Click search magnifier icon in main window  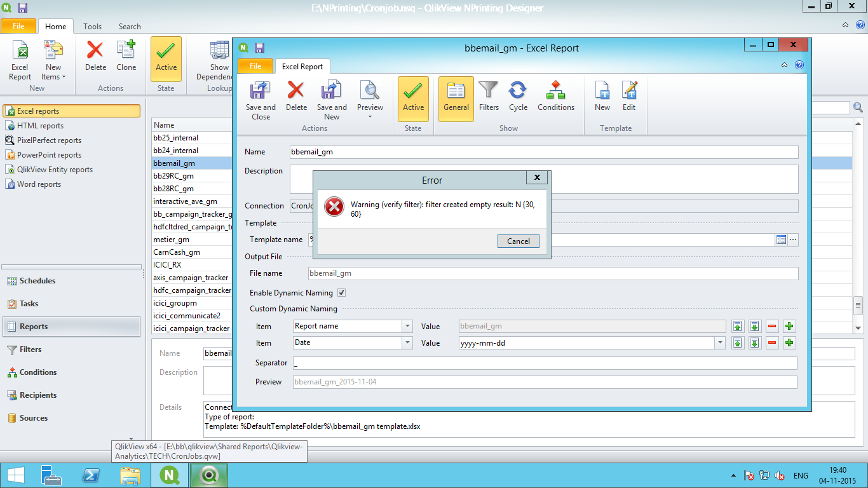coord(858,107)
